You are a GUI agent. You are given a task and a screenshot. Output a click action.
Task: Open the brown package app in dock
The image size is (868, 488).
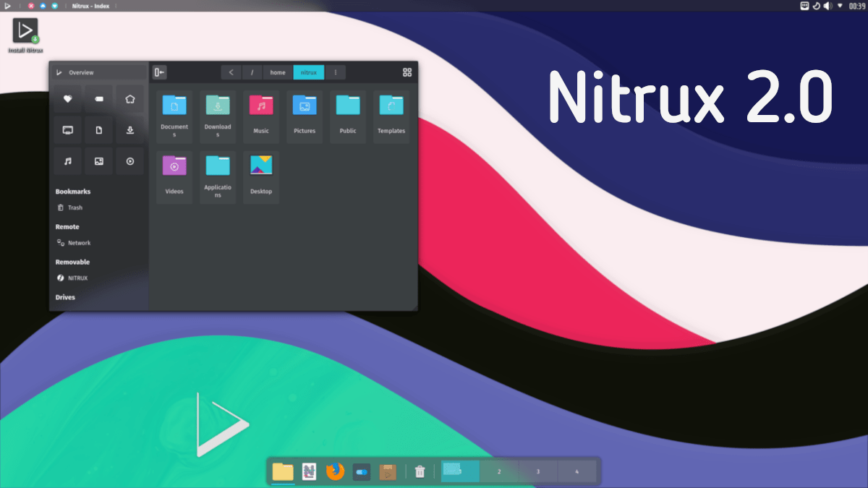click(388, 472)
